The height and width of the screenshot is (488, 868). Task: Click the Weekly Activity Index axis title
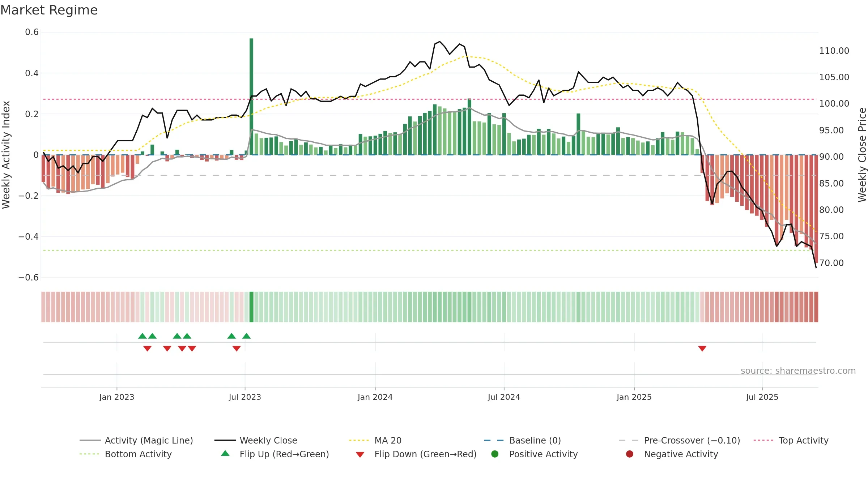click(x=6, y=155)
